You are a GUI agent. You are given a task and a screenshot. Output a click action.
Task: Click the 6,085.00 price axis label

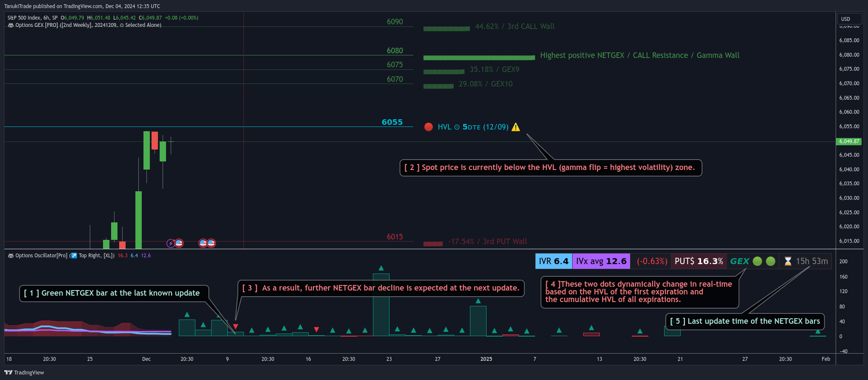(849, 40)
